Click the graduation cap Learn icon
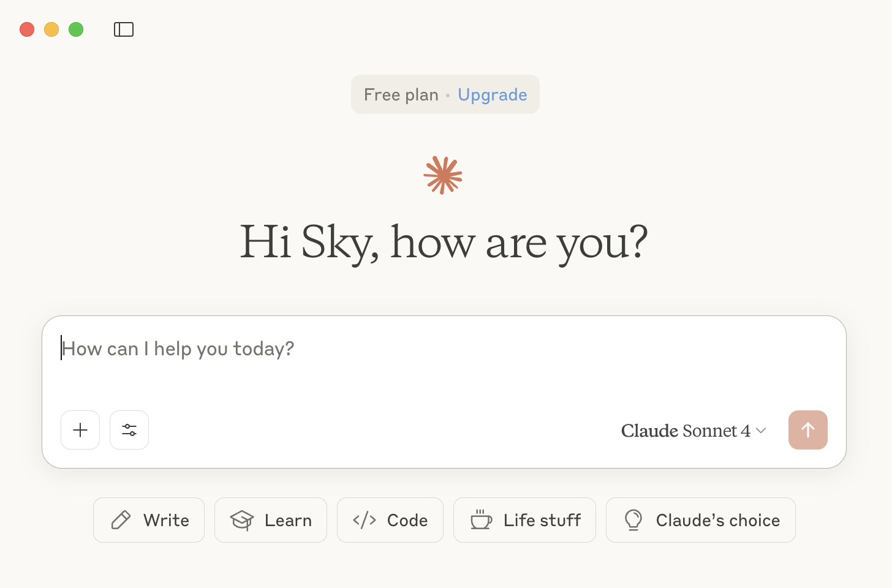892x588 pixels. tap(242, 520)
